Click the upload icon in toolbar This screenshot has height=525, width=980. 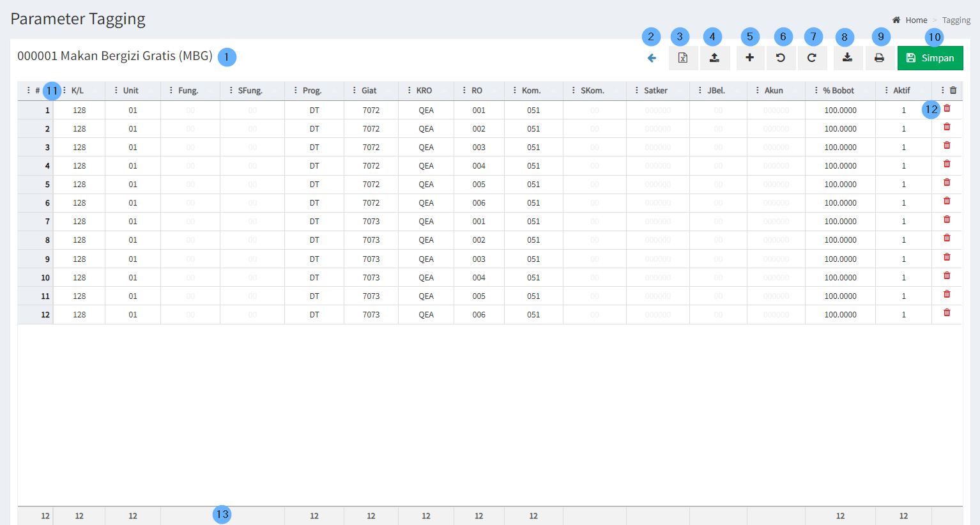click(714, 58)
